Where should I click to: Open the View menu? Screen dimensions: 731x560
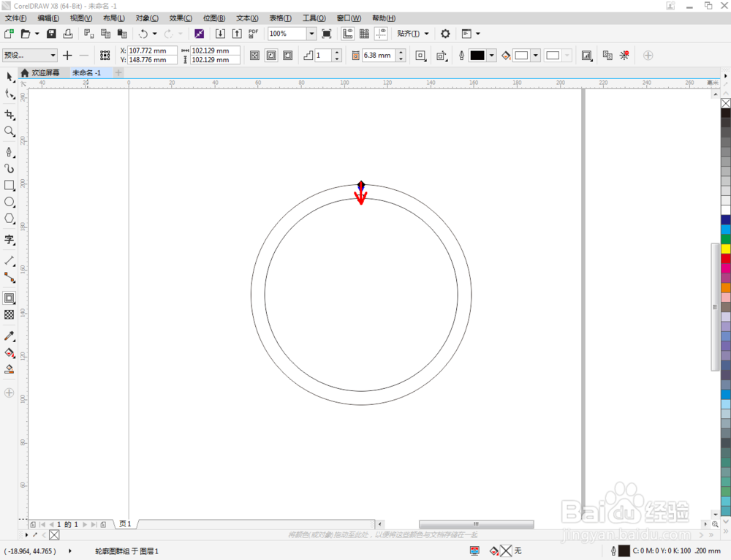click(x=81, y=18)
